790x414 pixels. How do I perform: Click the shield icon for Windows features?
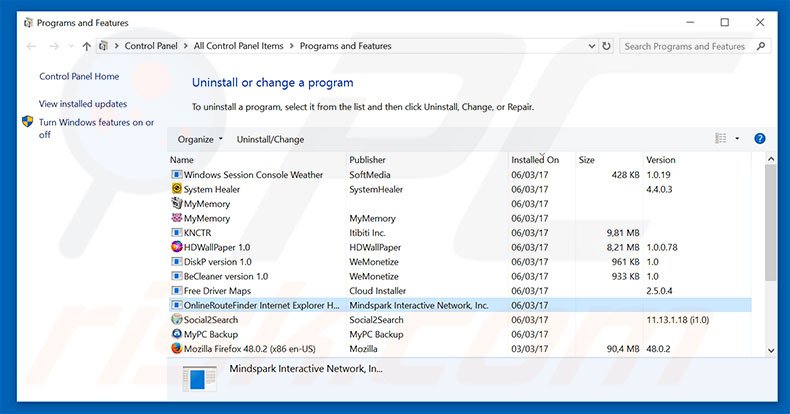point(28,122)
